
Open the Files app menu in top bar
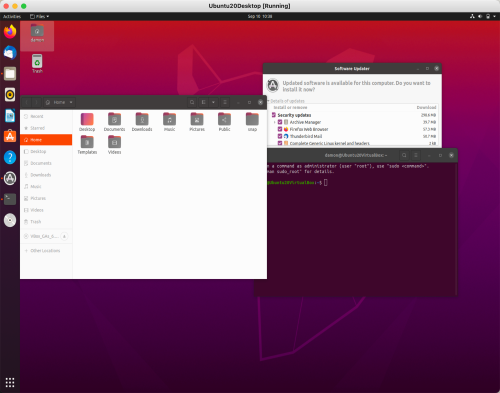click(39, 16)
